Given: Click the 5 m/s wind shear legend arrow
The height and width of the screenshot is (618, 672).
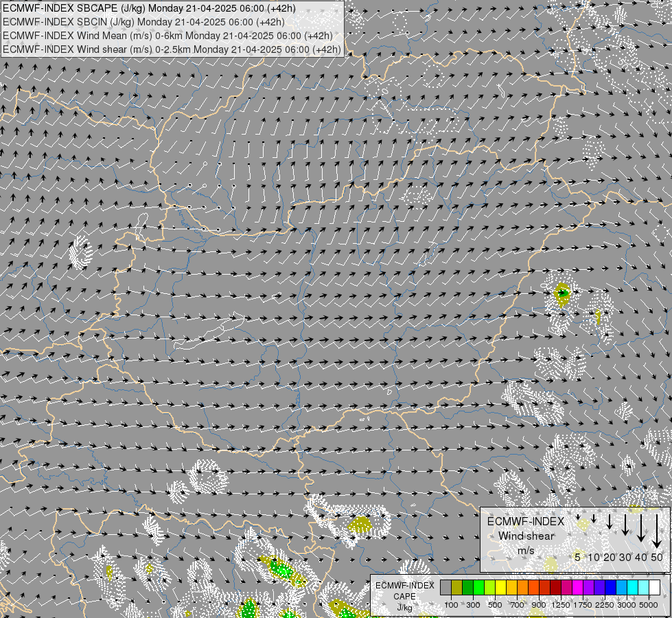Looking at the screenshot, I should click(578, 517).
